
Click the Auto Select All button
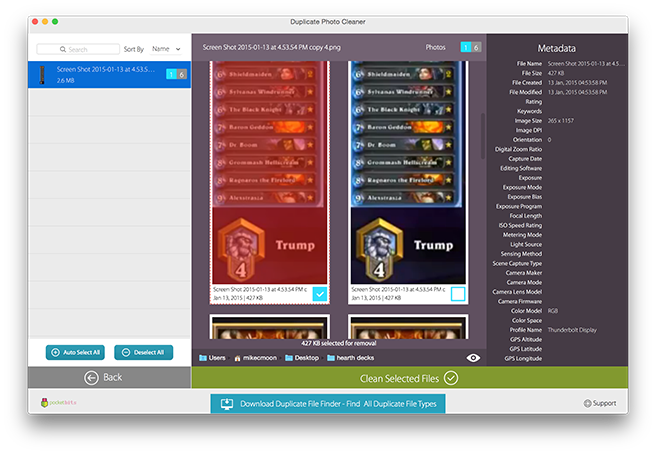[75, 352]
